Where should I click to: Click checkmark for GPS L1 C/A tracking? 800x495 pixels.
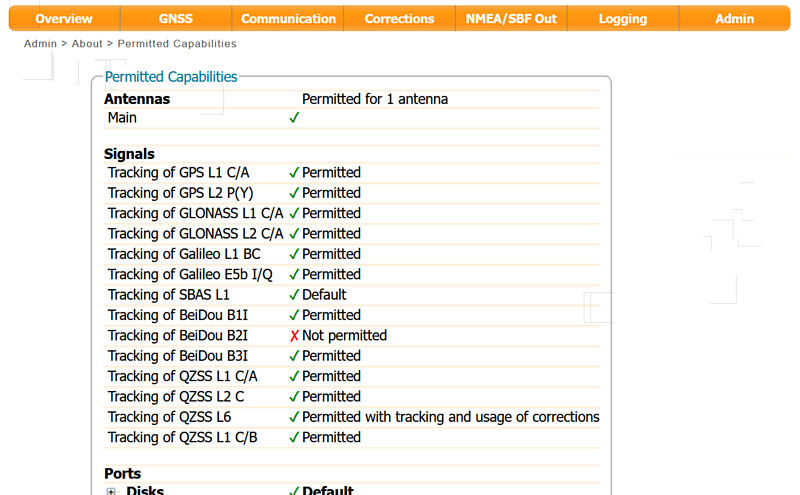tap(294, 172)
